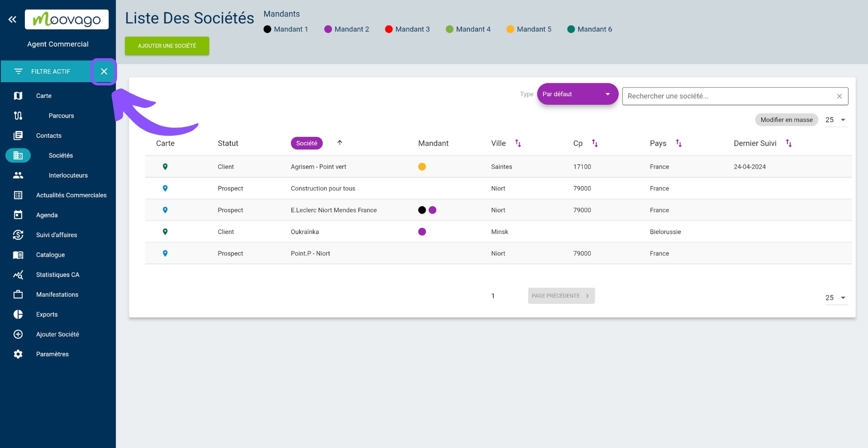Image resolution: width=868 pixels, height=448 pixels.
Task: Clear the active filter with X icon
Action: [104, 71]
